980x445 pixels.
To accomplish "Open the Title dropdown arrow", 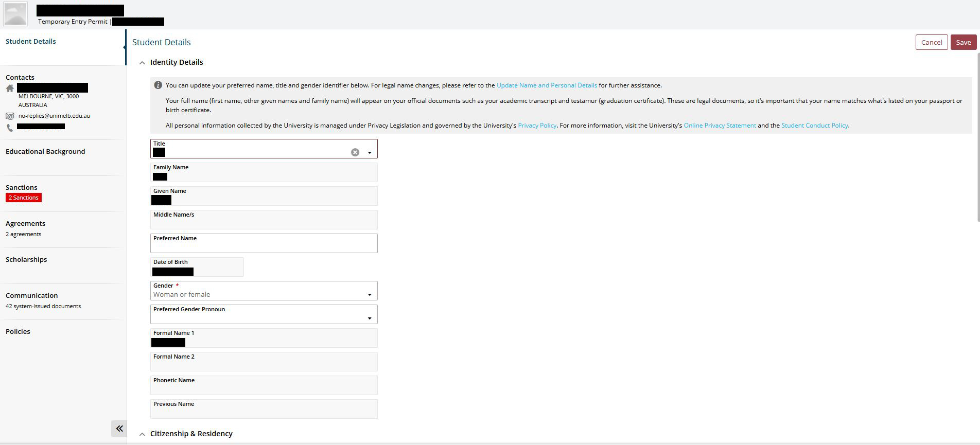I will 370,153.
